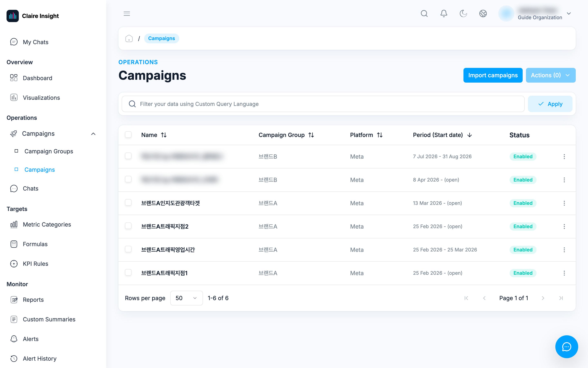Open the search icon in top bar

(424, 14)
